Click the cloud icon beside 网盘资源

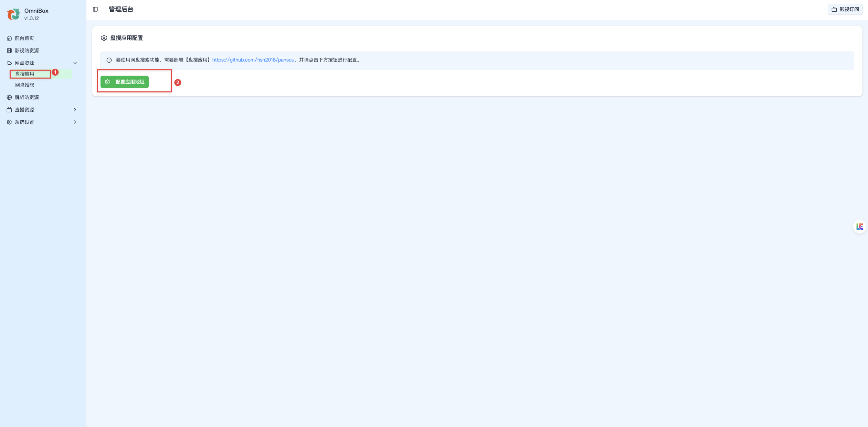click(9, 63)
